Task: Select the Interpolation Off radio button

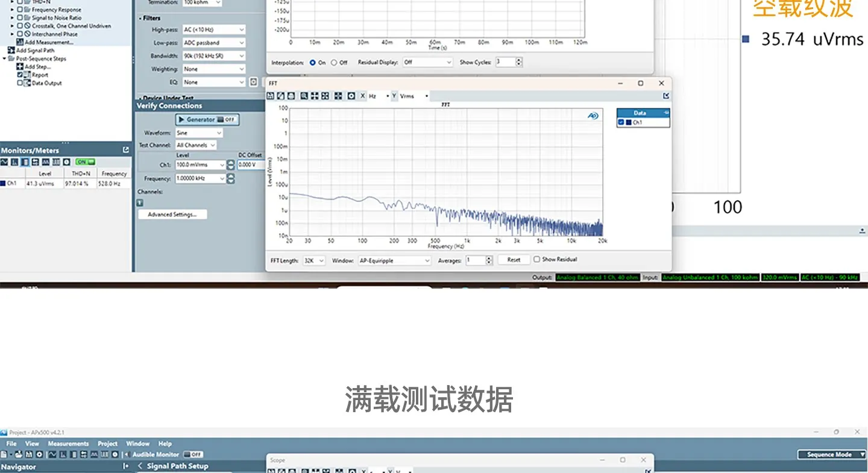Action: coord(334,63)
